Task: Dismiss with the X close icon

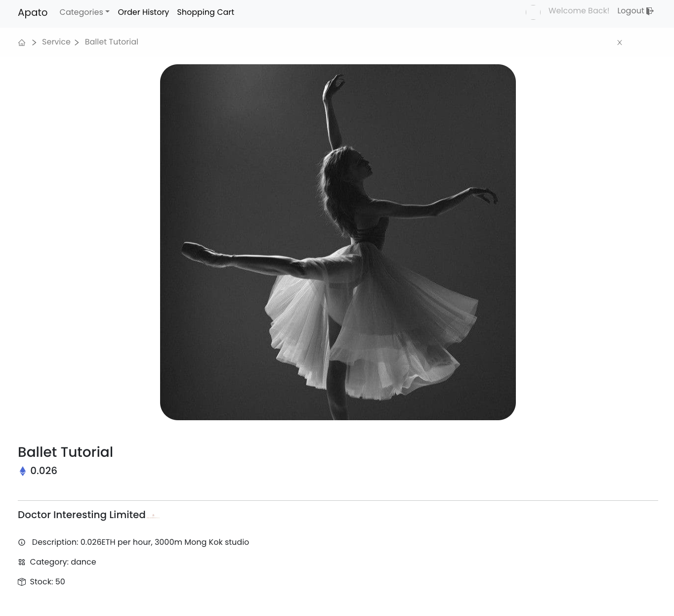Action: click(619, 43)
